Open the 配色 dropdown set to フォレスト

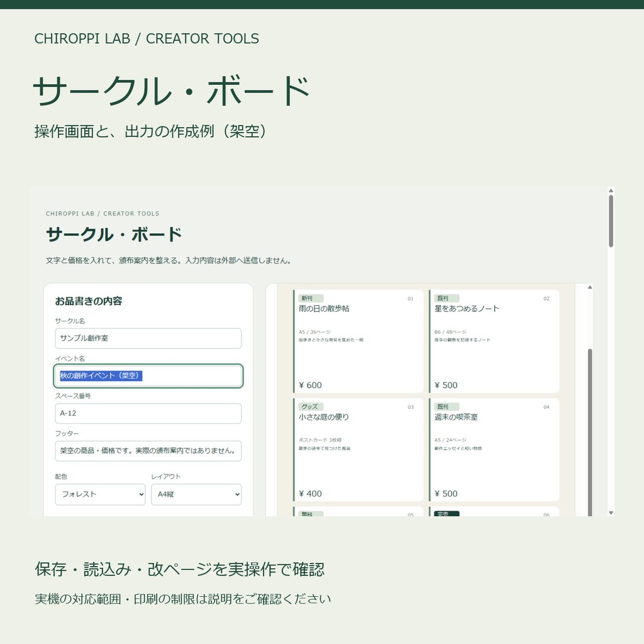100,494
